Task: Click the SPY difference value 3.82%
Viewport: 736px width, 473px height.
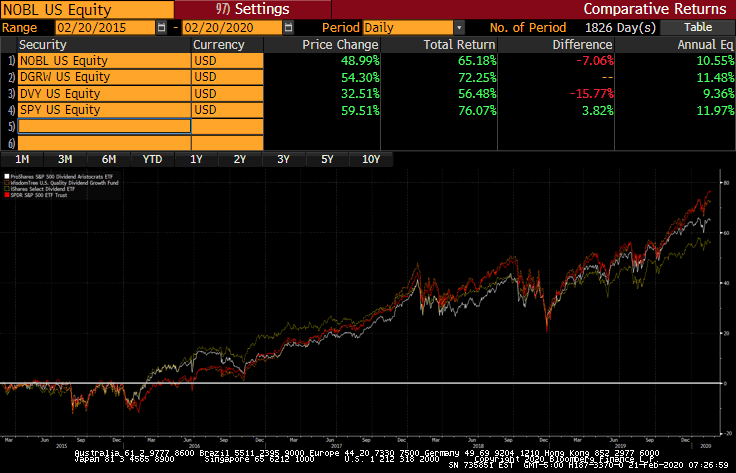Action: pos(596,110)
